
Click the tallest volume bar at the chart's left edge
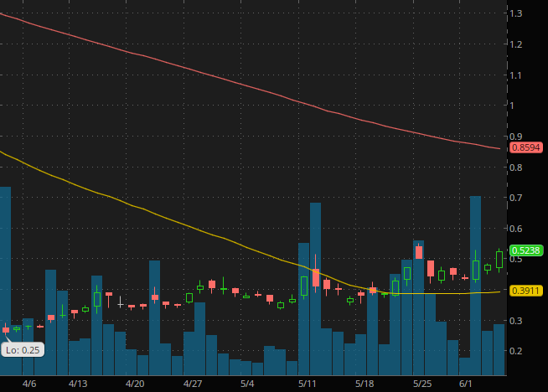5,281
